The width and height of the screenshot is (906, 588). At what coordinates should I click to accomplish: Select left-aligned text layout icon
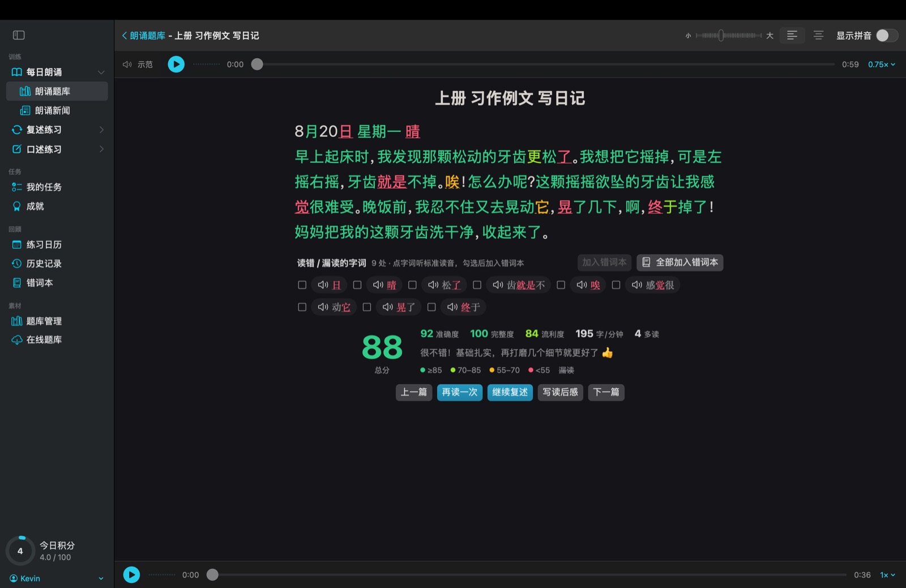point(792,36)
